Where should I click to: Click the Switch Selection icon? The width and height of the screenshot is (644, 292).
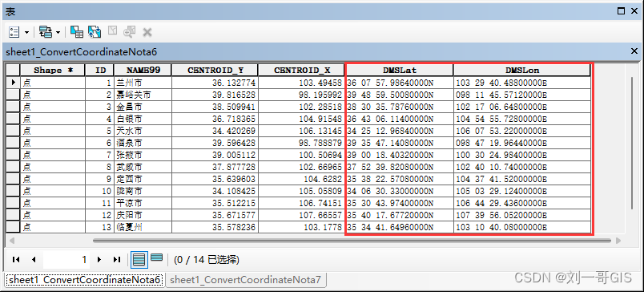point(95,32)
